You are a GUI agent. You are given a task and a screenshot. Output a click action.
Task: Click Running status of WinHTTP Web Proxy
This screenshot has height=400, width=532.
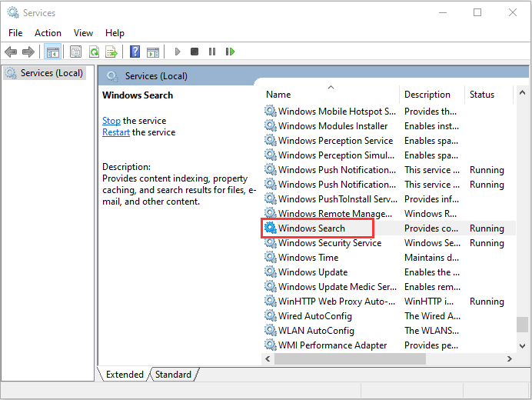487,302
